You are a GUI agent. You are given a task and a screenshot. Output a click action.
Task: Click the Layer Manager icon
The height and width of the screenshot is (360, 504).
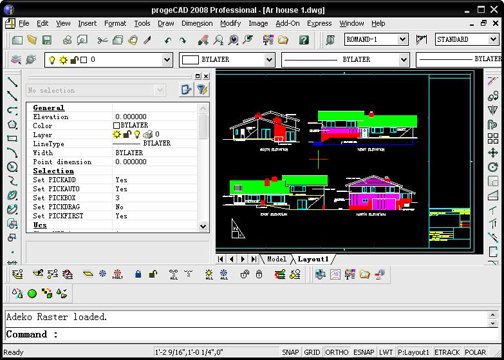(x=16, y=59)
